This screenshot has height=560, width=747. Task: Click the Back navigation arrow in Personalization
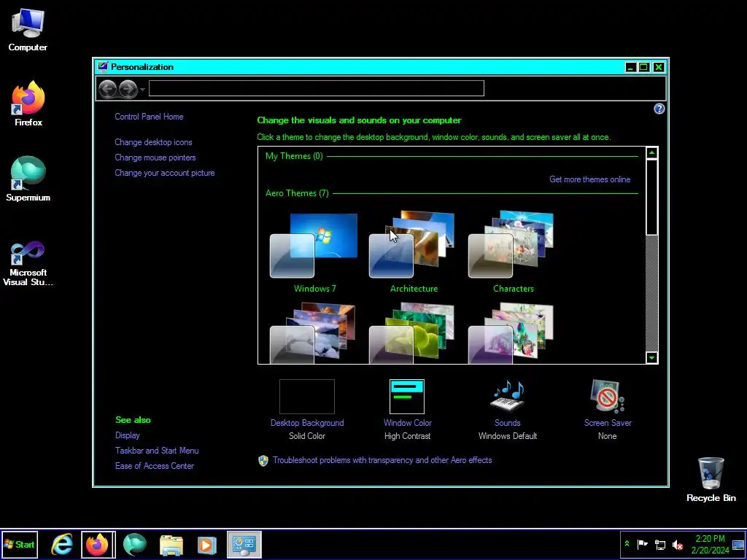[x=107, y=89]
